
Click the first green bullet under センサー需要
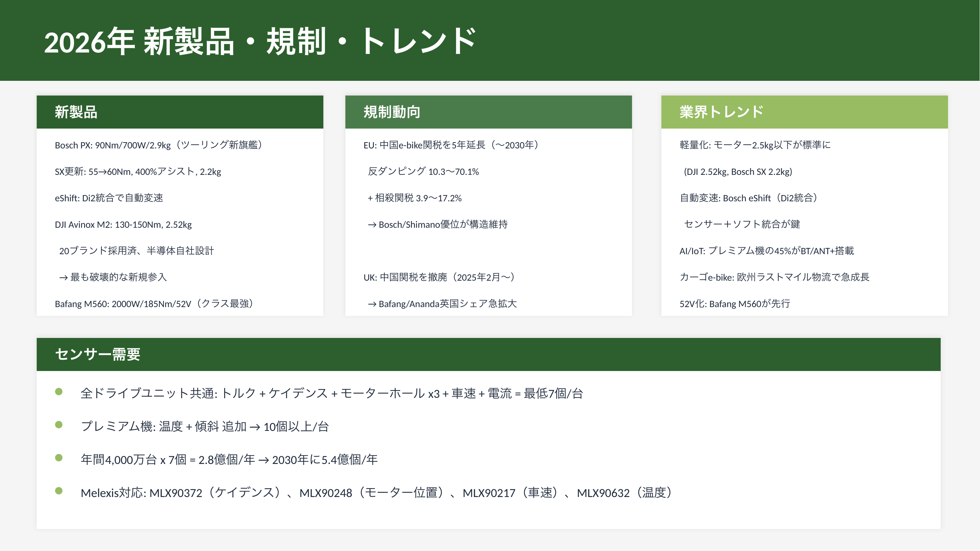pos(58,392)
